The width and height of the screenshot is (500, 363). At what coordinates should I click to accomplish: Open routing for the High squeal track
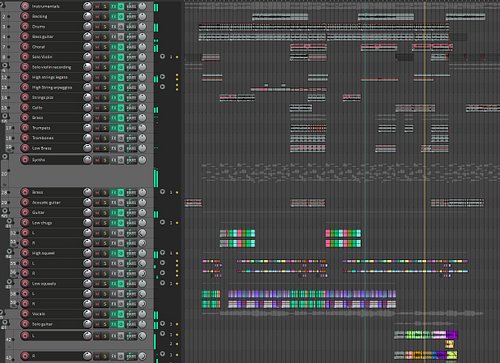tap(131, 253)
